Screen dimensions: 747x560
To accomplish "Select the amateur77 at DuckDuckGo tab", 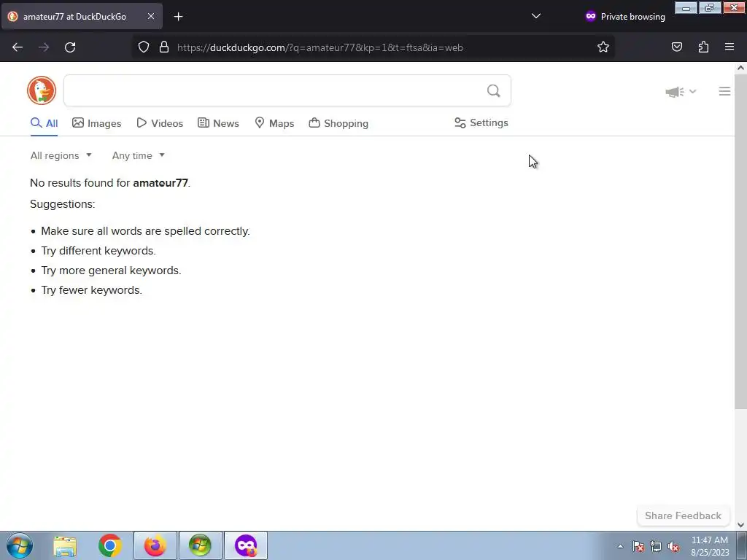I will pos(82,17).
